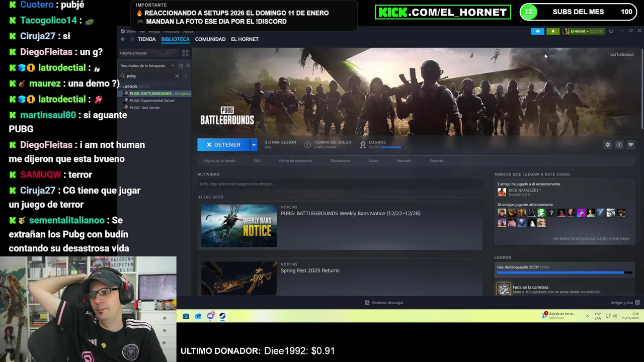Add PUBG to favorites heart icon

click(x=630, y=145)
